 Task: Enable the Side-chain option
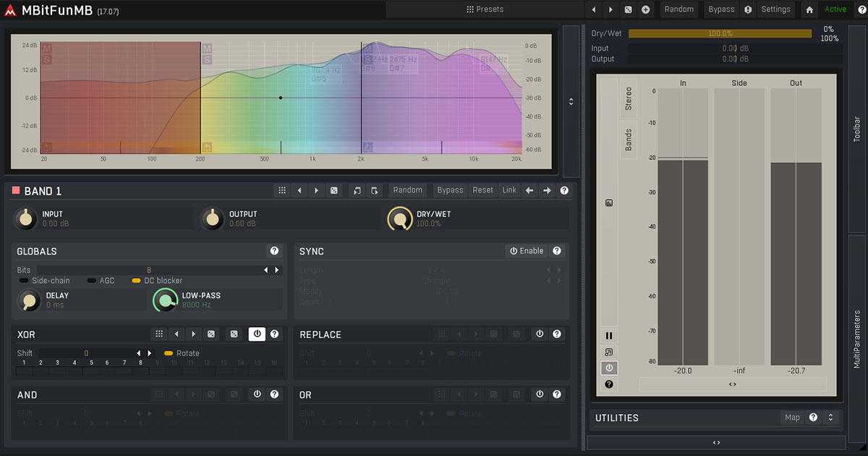click(25, 281)
